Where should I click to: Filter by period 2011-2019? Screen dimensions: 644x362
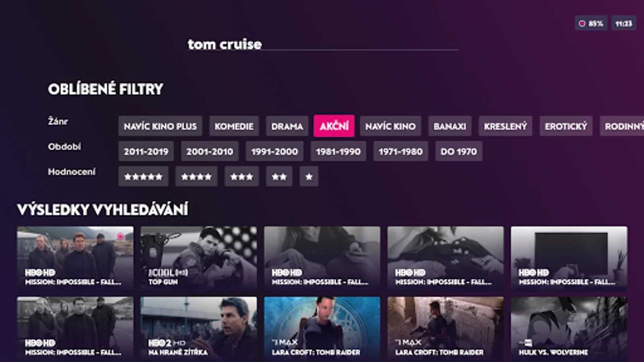146,151
